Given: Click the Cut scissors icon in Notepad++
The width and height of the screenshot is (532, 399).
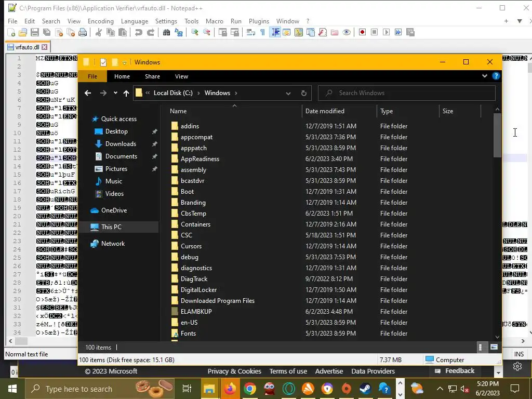Looking at the screenshot, I should (x=99, y=32).
